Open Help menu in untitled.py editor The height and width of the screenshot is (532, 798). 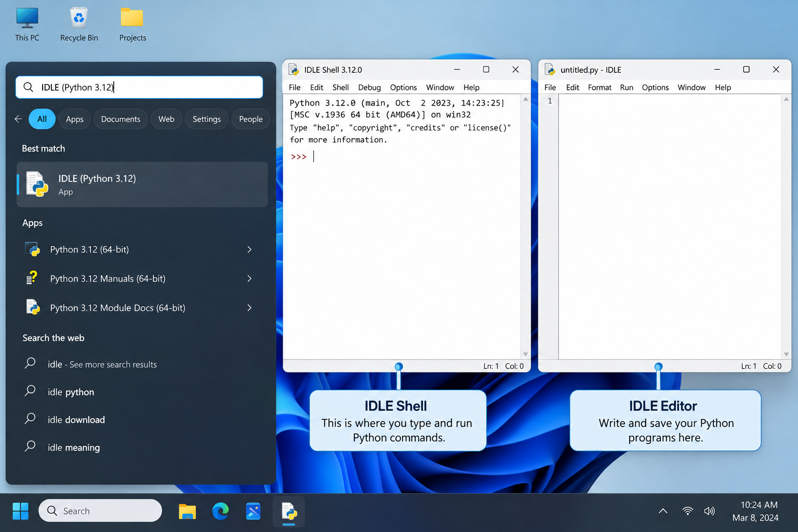coord(723,87)
